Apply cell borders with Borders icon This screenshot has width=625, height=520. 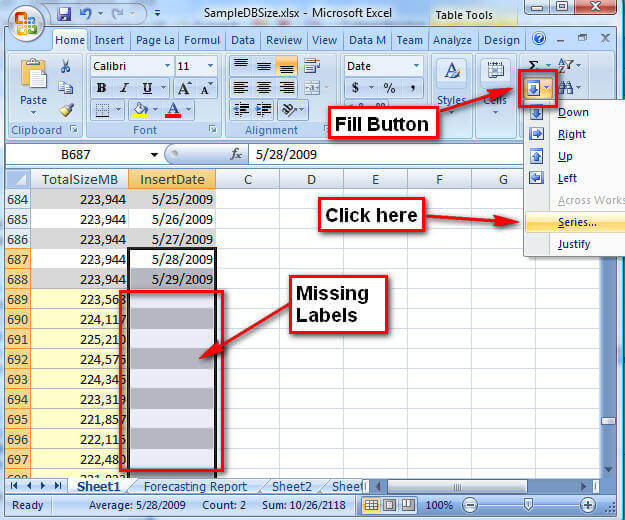click(x=102, y=110)
